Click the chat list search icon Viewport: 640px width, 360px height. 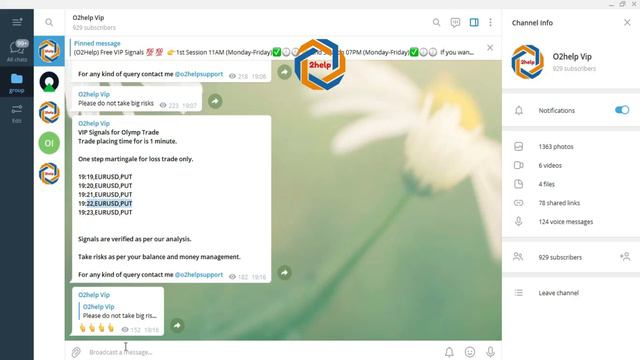[49, 22]
